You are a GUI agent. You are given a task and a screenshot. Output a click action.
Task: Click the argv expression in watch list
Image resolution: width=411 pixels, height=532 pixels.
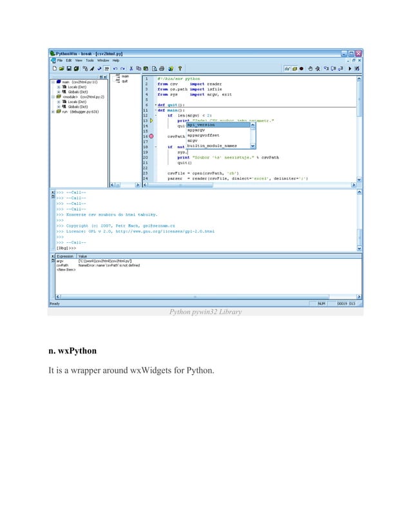60,261
